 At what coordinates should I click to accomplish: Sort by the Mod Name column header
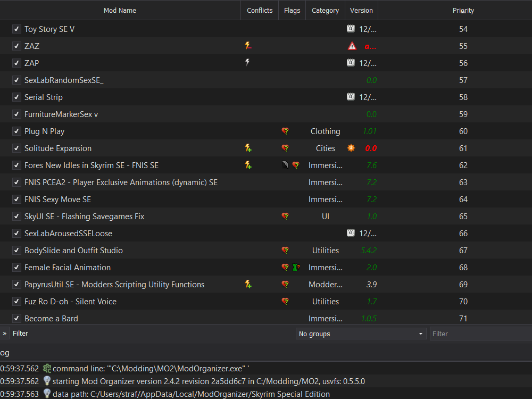tap(120, 10)
